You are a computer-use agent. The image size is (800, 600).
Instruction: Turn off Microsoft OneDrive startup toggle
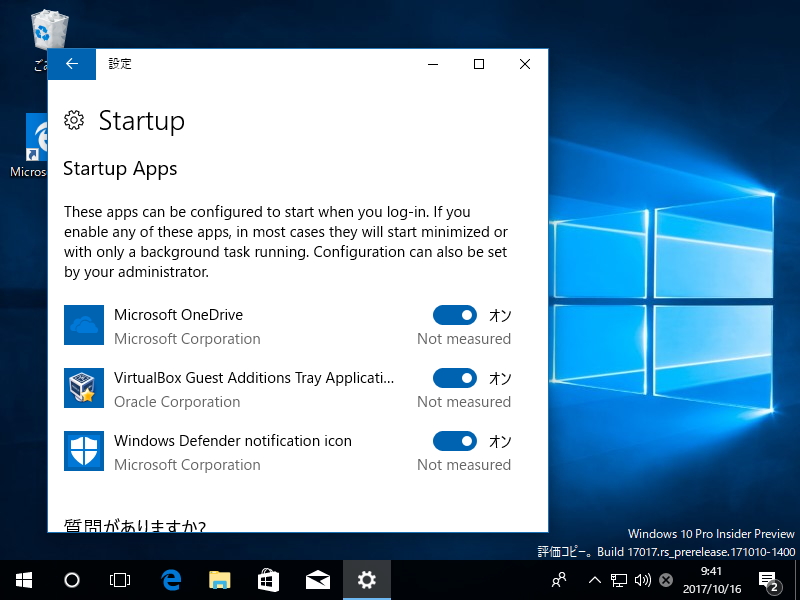click(x=455, y=315)
